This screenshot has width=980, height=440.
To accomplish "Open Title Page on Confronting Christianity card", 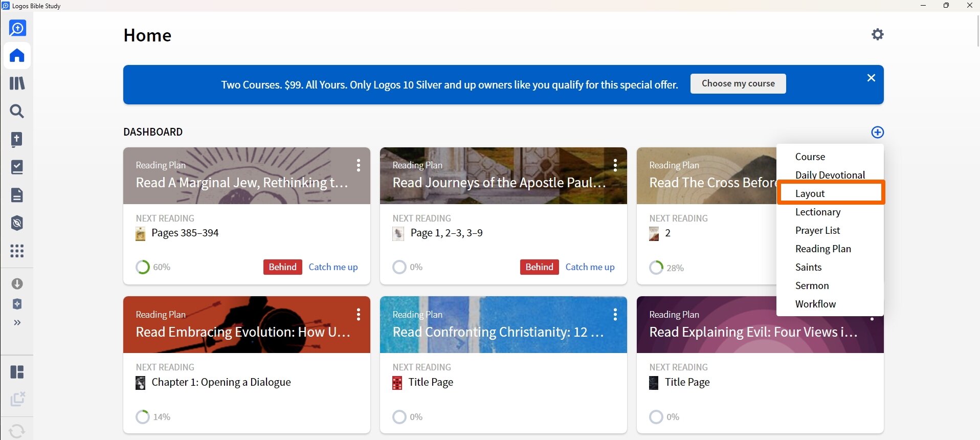I will (x=431, y=382).
